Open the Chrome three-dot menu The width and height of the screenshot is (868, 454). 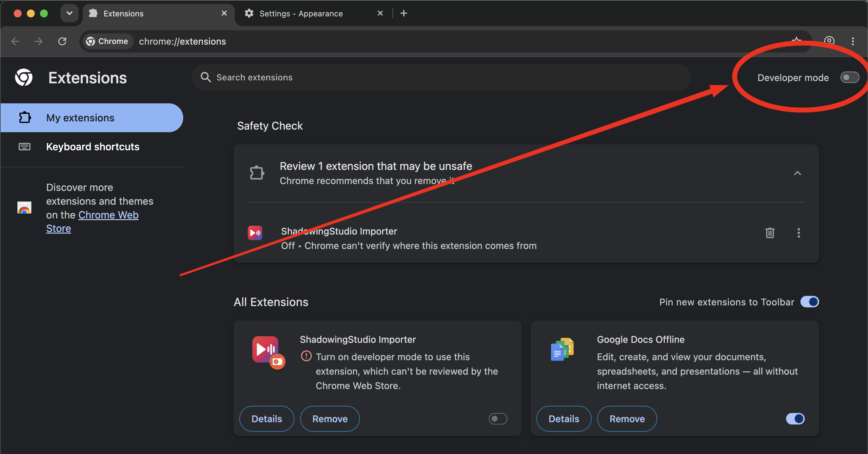(853, 41)
